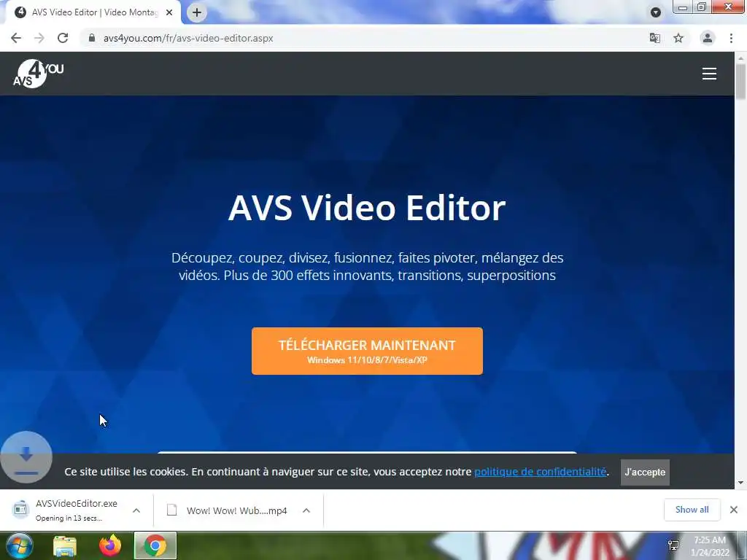The image size is (747, 560).
Task: Bookmark this page with the star
Action: click(x=678, y=38)
